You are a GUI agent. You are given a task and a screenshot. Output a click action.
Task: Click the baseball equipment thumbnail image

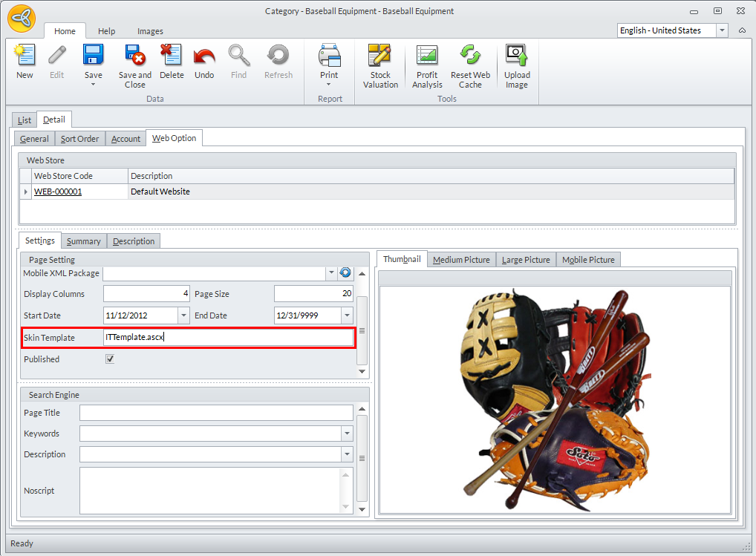click(555, 397)
